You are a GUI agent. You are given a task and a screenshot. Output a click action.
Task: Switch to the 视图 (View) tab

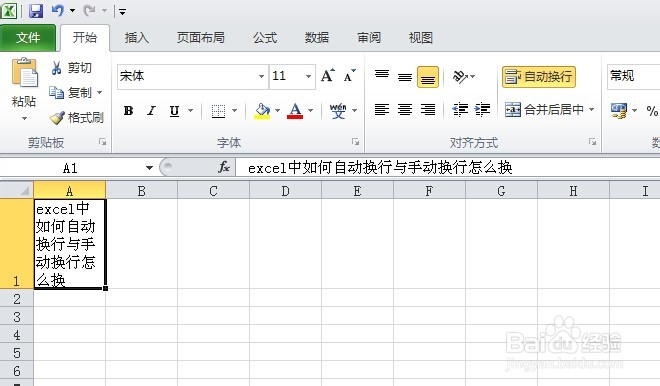pyautogui.click(x=420, y=38)
